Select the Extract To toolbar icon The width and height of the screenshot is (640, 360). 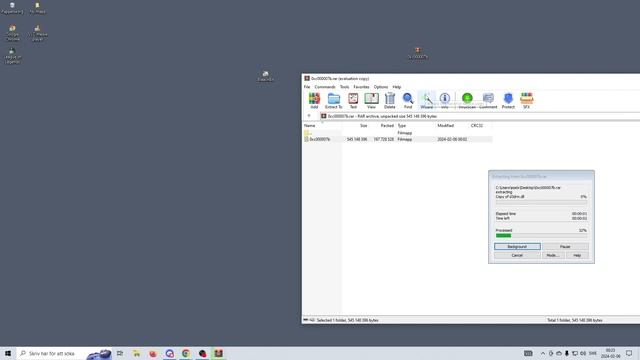tap(333, 100)
